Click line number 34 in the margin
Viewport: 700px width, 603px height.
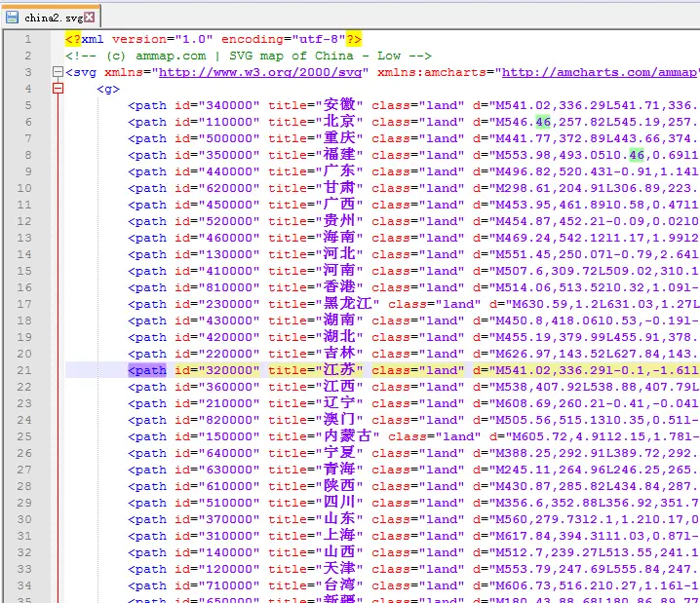click(x=24, y=585)
